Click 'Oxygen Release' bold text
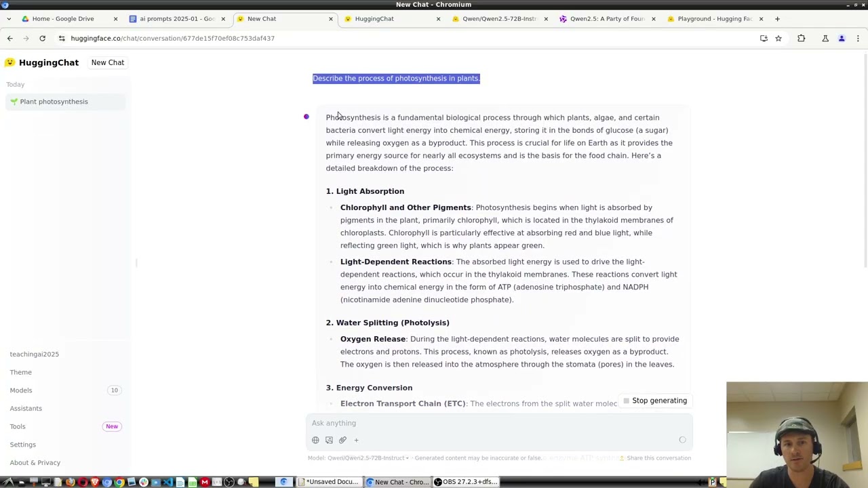Image resolution: width=868 pixels, height=488 pixels. (x=373, y=339)
